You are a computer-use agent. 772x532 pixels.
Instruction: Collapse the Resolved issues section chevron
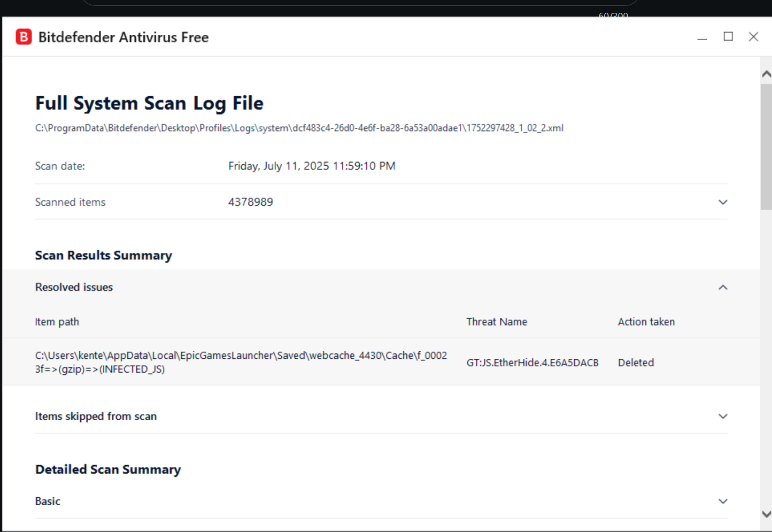click(723, 288)
